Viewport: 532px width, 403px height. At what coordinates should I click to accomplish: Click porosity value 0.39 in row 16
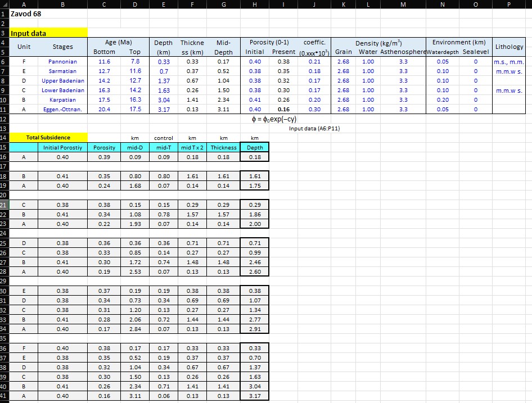point(104,157)
